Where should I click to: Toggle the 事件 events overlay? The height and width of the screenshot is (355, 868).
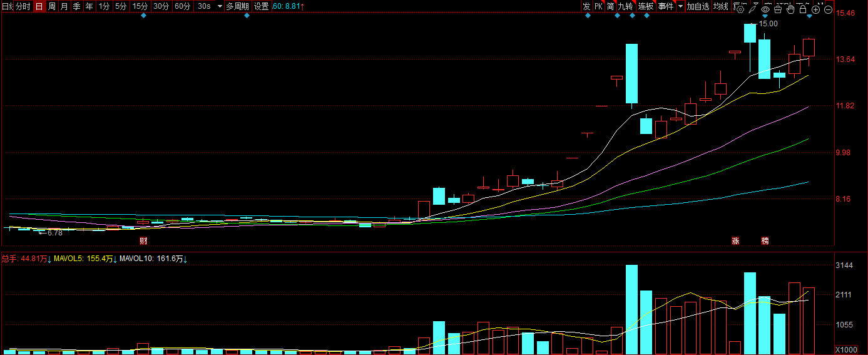666,6
